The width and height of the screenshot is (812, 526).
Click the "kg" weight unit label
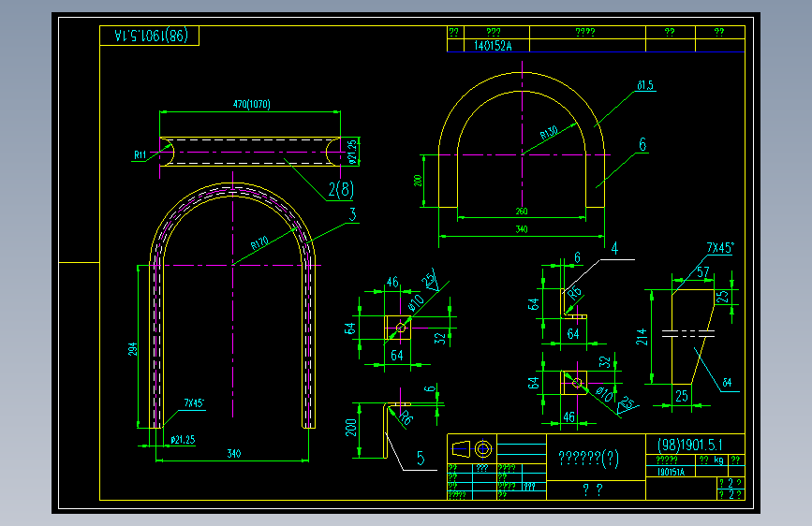(x=718, y=460)
